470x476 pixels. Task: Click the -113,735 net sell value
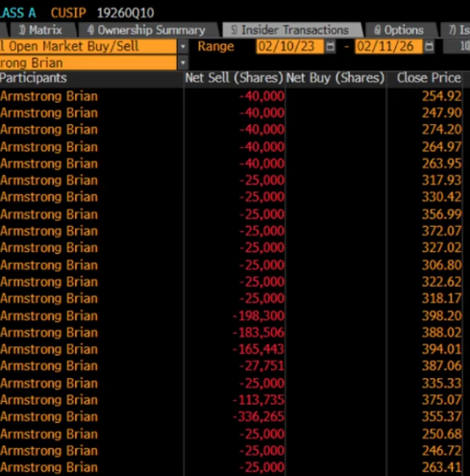[x=259, y=400]
